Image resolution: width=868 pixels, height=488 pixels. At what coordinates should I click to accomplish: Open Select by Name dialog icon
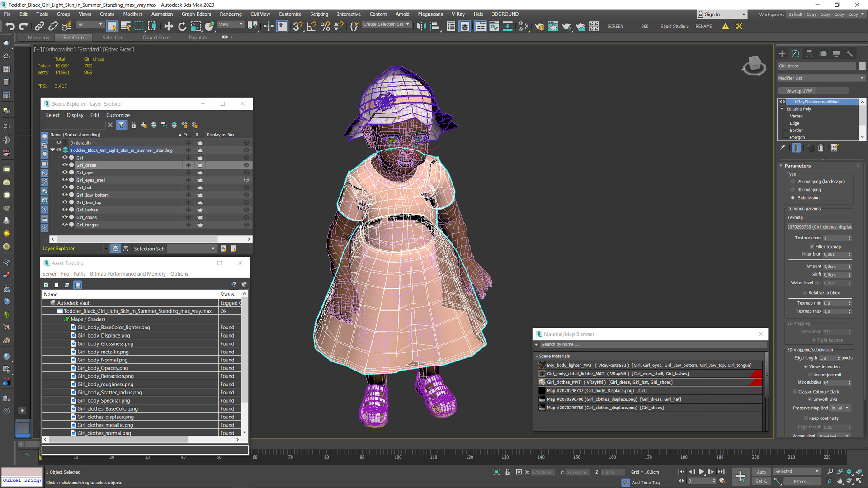[126, 26]
